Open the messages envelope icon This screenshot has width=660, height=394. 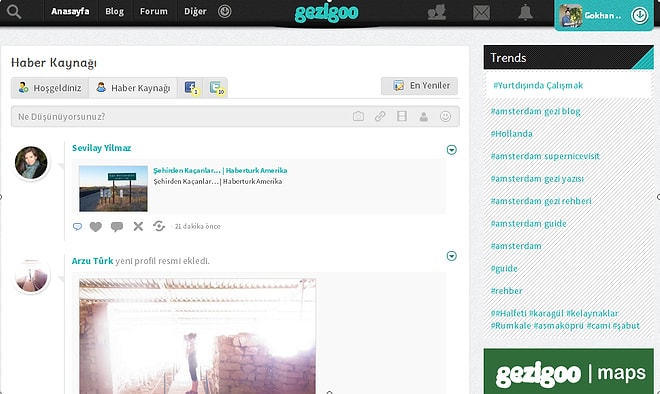[x=481, y=13]
